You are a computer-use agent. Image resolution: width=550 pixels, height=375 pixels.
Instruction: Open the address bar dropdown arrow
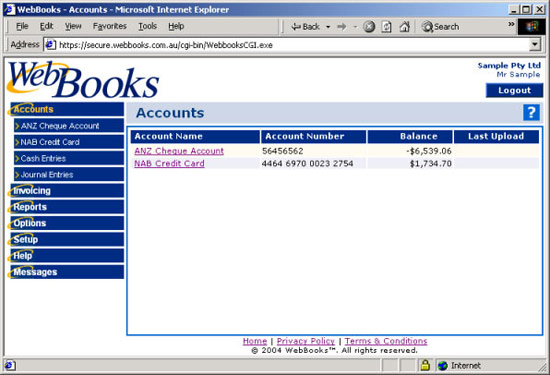(x=535, y=45)
